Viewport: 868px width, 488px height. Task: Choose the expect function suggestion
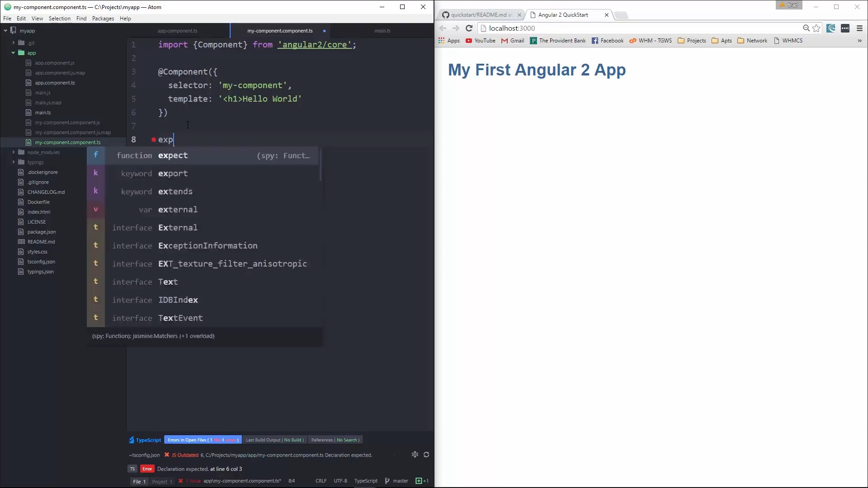point(203,155)
